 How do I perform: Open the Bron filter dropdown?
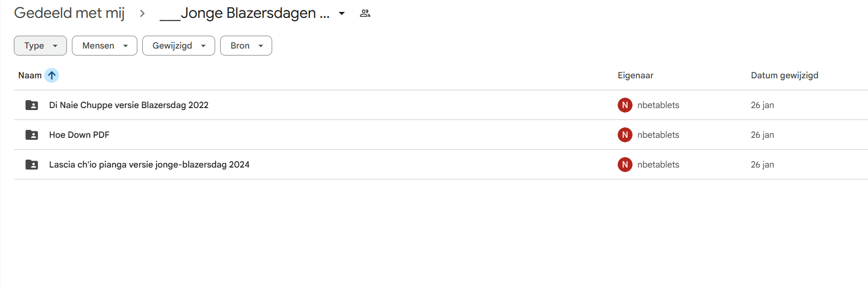pyautogui.click(x=246, y=46)
